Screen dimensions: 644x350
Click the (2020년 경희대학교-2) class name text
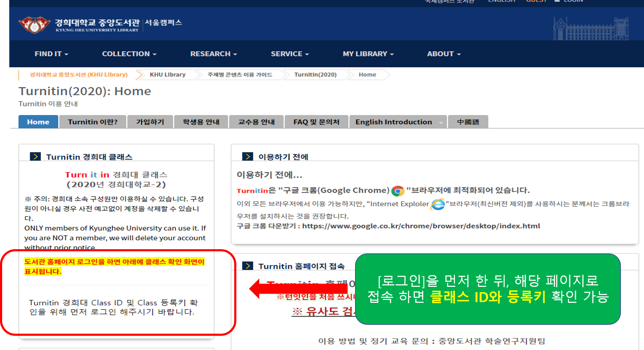tap(116, 185)
